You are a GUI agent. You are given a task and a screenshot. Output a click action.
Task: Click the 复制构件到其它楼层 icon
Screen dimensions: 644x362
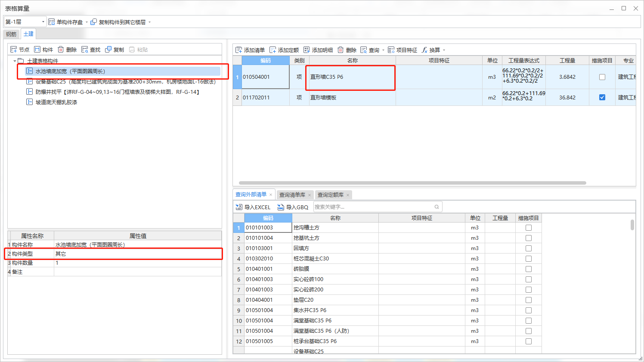coord(93,22)
